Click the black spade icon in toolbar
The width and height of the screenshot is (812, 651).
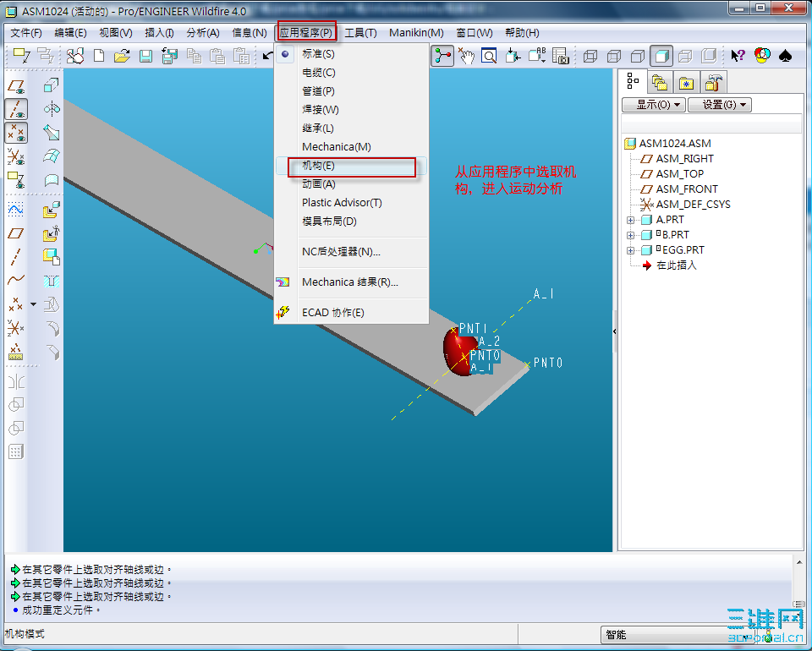[x=785, y=55]
